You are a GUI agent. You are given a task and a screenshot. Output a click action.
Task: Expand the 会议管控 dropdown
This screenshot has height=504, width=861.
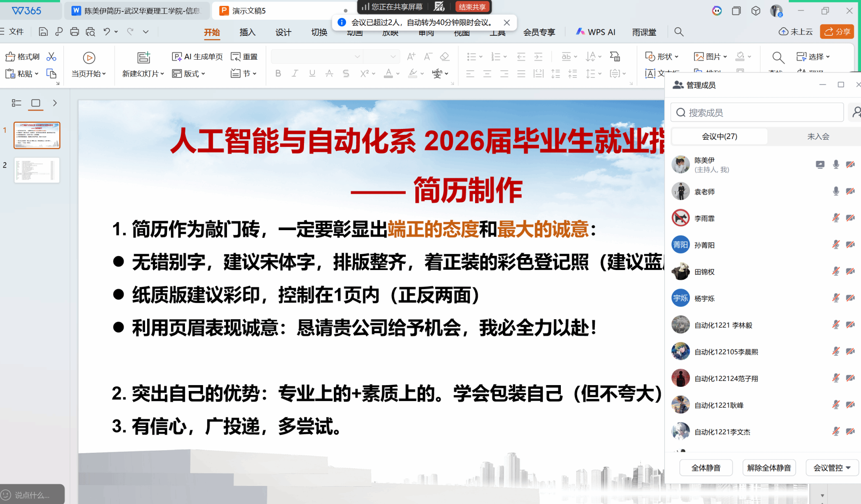(x=832, y=467)
